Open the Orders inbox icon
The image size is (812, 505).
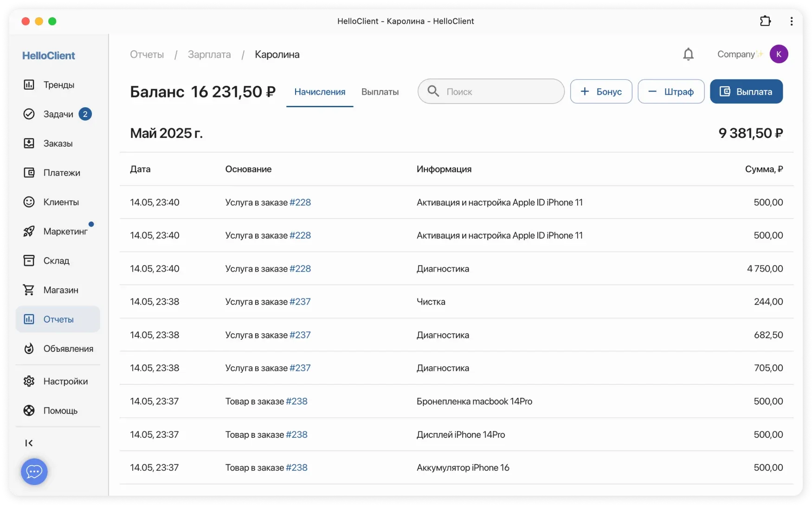(x=29, y=143)
